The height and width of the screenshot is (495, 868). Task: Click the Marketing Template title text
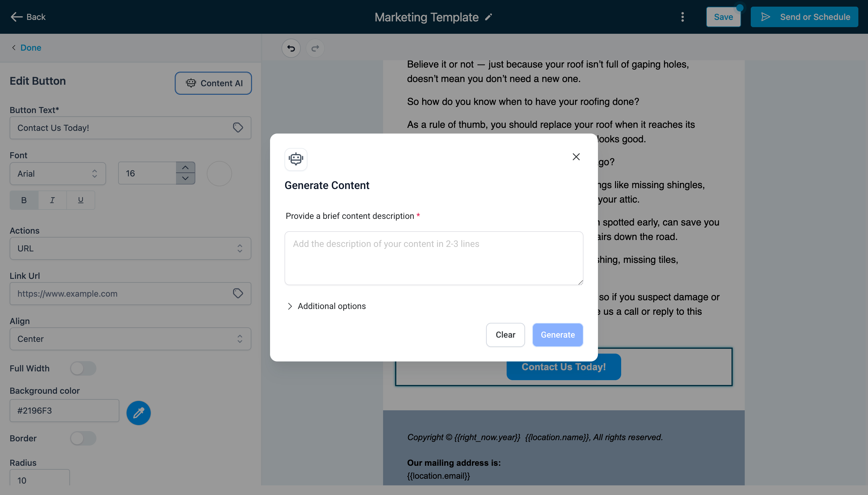click(x=426, y=17)
